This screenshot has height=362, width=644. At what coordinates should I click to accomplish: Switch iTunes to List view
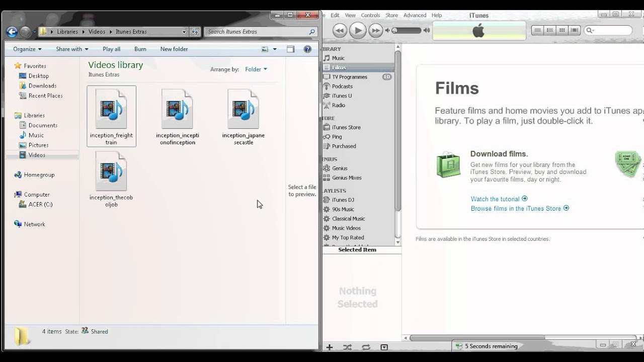pos(538,31)
